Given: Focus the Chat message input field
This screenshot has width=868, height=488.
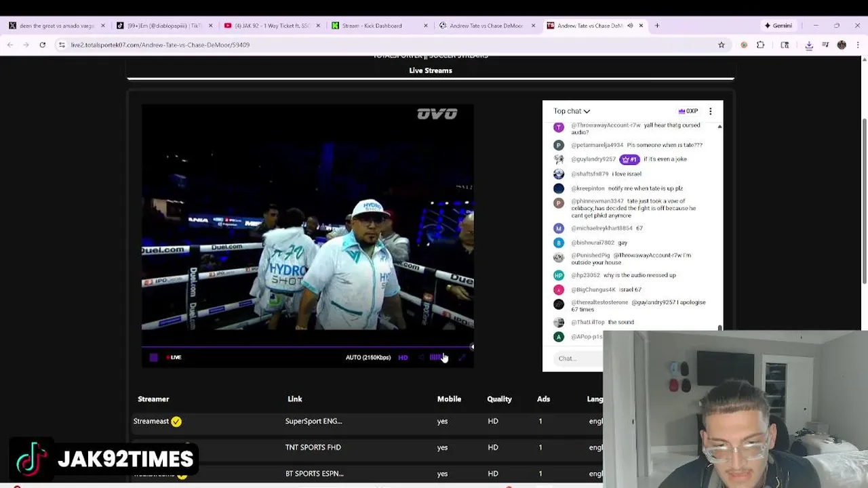Looking at the screenshot, I should point(578,359).
